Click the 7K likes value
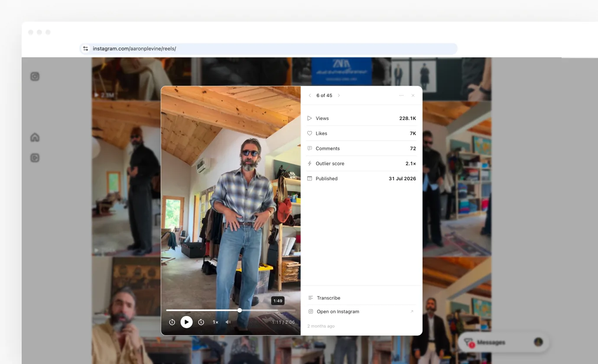Viewport: 598px width, 364px height. coord(413,133)
